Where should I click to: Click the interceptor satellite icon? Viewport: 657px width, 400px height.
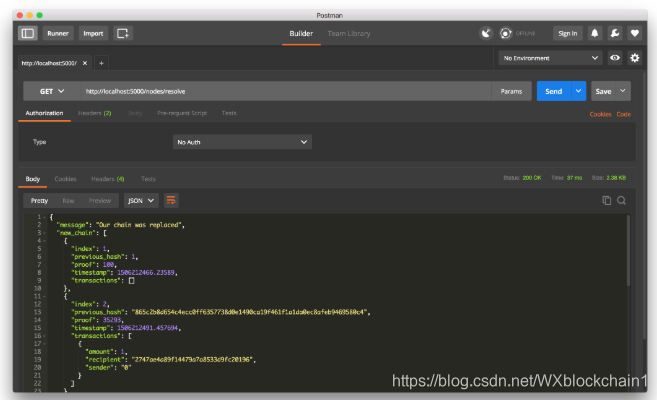pyautogui.click(x=486, y=33)
